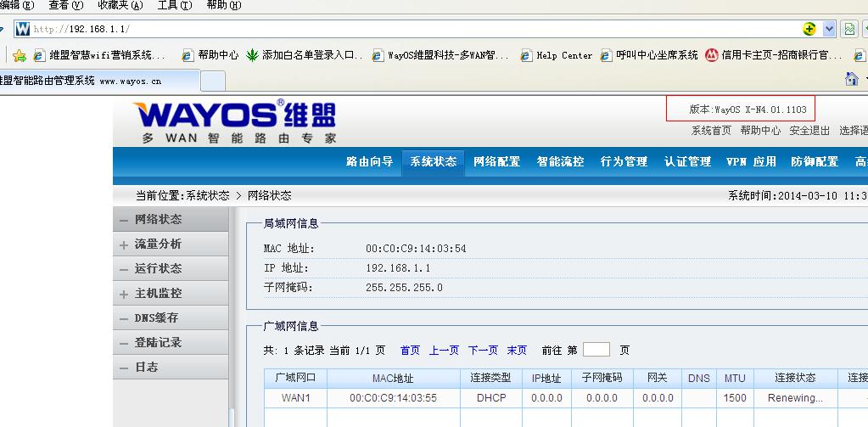Open the 工具(T) browser menu
This screenshot has height=427, width=868.
(173, 5)
